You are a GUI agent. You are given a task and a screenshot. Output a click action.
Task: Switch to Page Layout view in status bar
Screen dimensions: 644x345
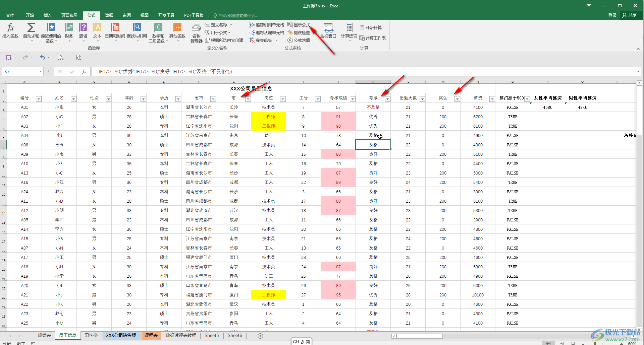coord(561,343)
